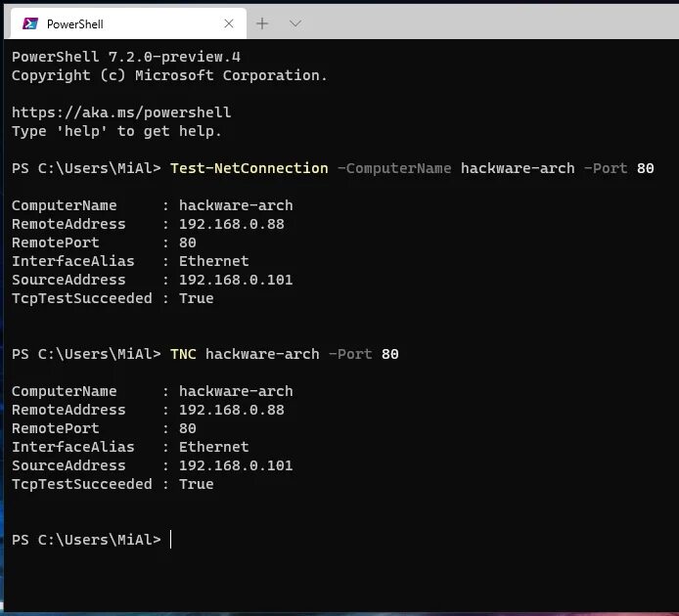Open a new tab with plus button
Viewport: 679px width, 616px height.
[x=262, y=23]
